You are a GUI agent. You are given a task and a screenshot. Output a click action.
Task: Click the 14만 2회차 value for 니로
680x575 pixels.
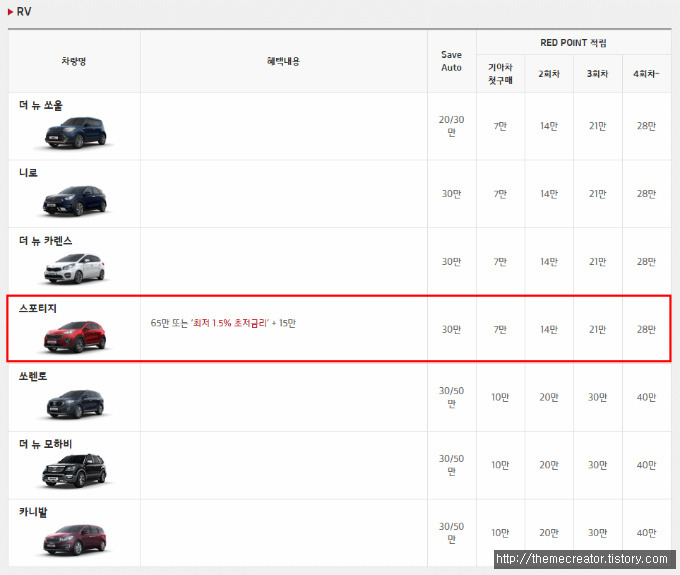549,194
